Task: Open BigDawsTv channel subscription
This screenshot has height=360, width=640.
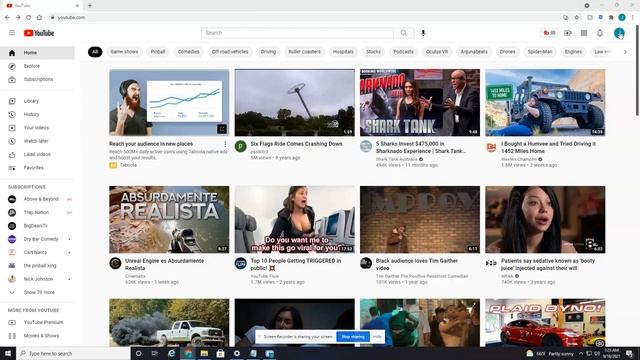Action: pos(37,226)
